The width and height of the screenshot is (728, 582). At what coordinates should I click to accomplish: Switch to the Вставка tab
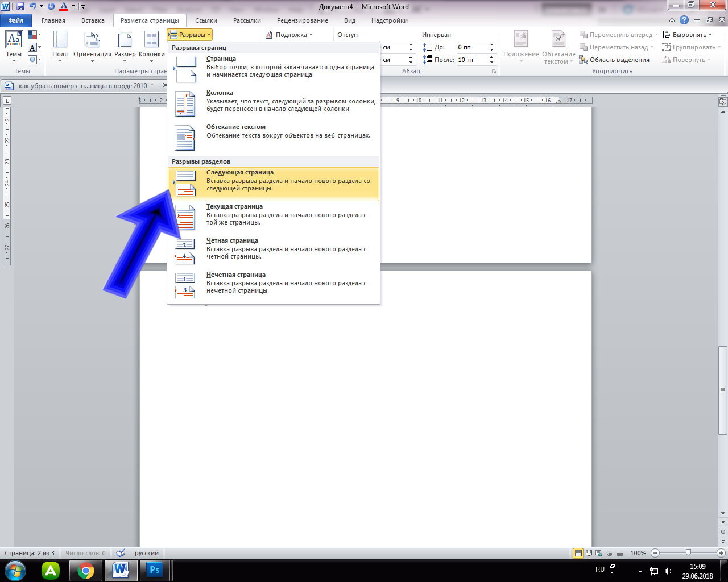[x=93, y=20]
